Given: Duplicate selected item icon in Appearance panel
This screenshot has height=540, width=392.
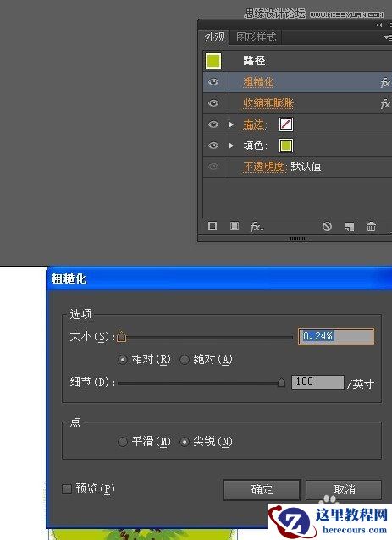Looking at the screenshot, I should click(350, 227).
